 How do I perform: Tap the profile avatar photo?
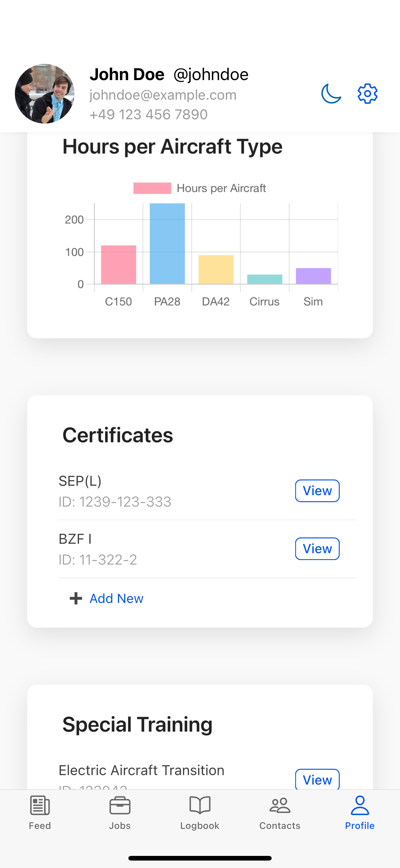tap(44, 94)
